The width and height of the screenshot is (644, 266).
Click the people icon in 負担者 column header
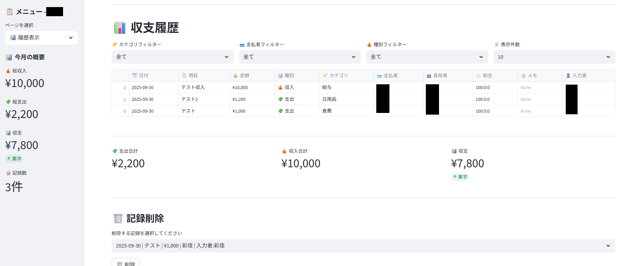429,76
